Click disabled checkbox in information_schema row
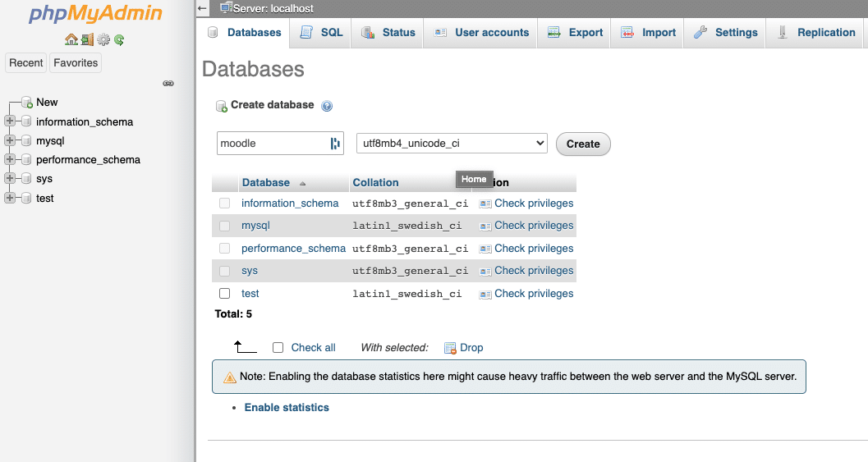Image resolution: width=868 pixels, height=462 pixels. pyautogui.click(x=224, y=203)
